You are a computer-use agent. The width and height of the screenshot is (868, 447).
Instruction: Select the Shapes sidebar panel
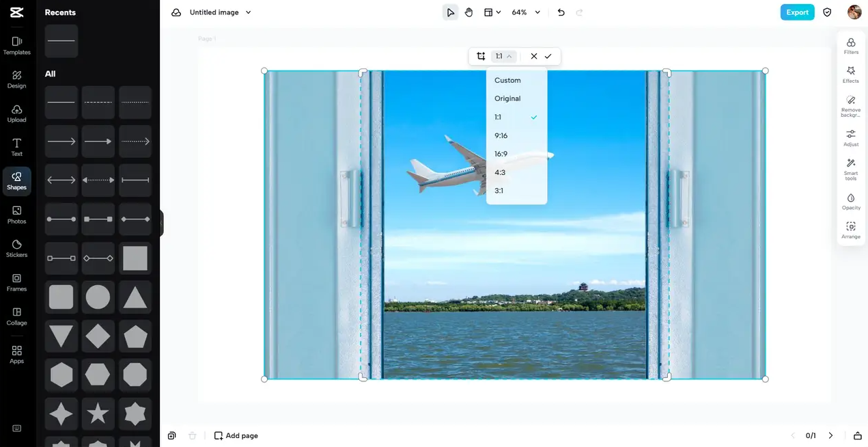[17, 181]
